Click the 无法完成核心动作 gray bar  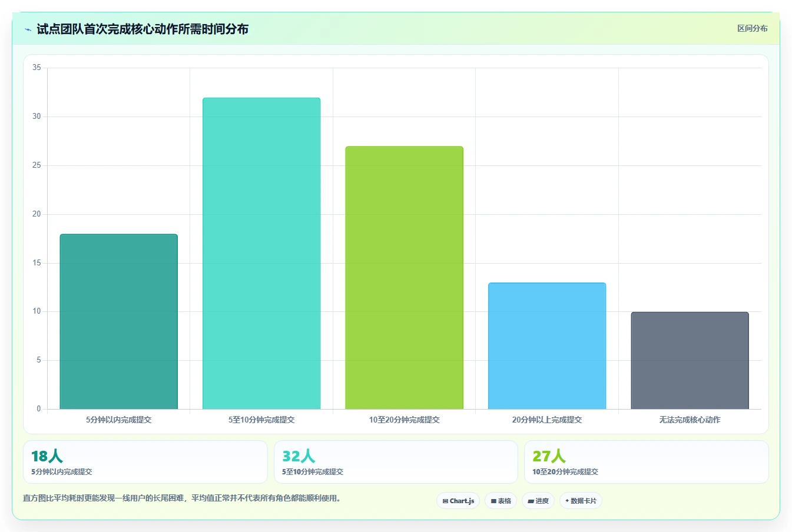pos(690,360)
